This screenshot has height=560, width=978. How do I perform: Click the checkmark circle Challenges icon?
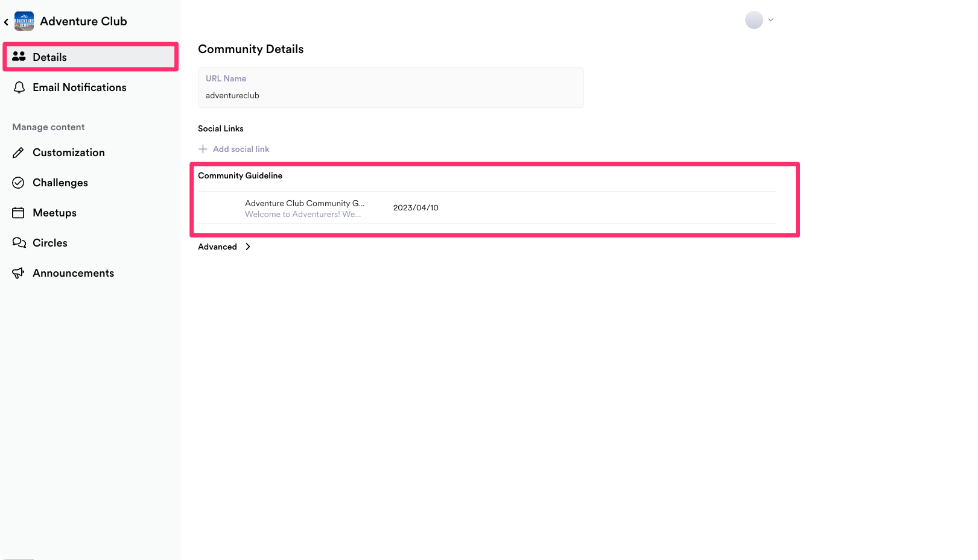coord(19,183)
